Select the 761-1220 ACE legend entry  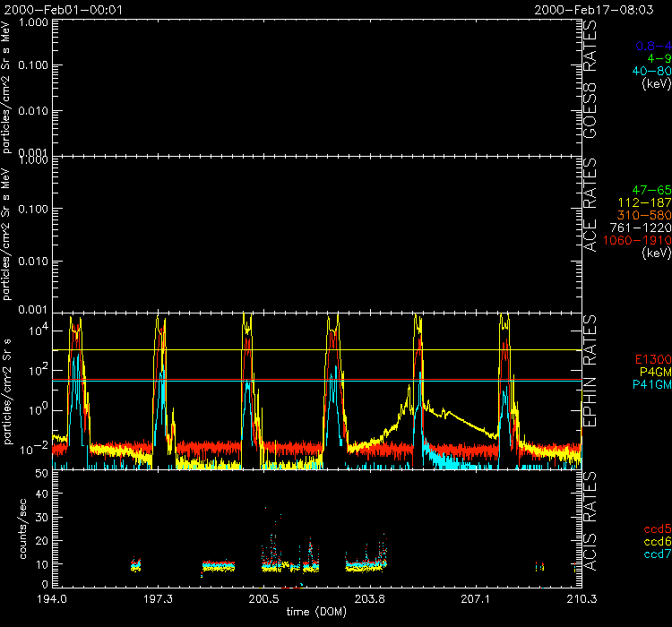coord(642,228)
